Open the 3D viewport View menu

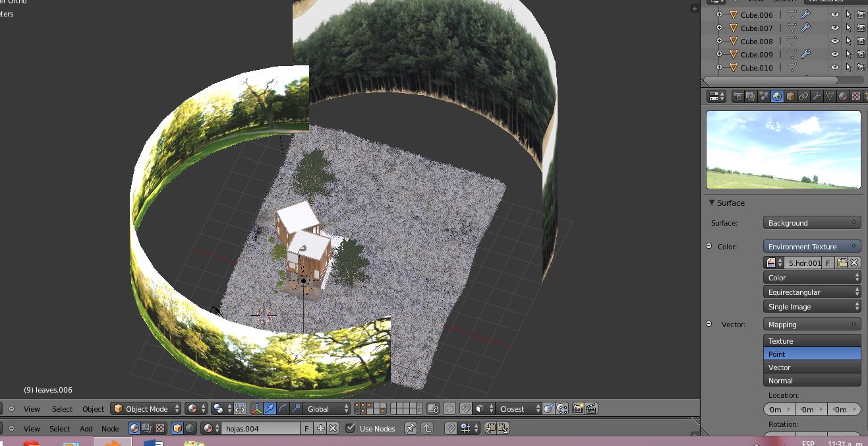[32, 409]
